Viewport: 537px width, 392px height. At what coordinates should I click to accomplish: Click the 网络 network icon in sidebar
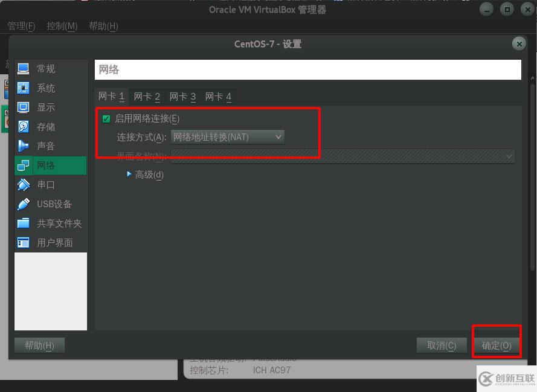[x=24, y=165]
